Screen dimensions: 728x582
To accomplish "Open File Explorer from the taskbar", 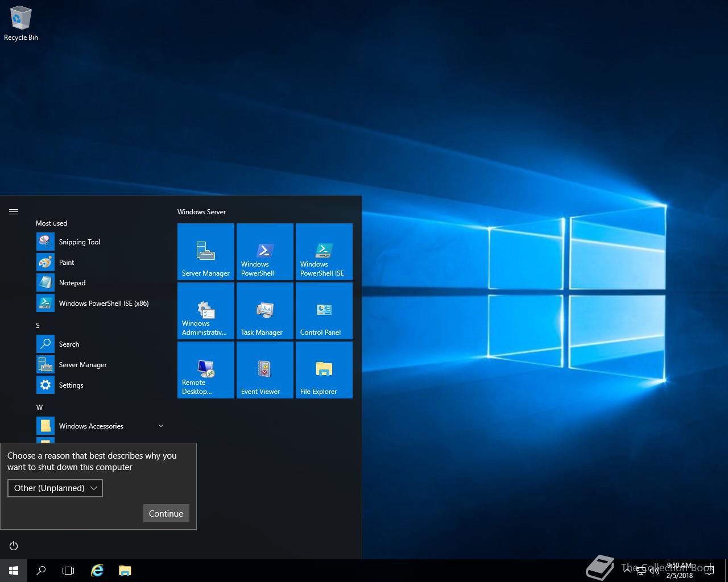I will 125,571.
